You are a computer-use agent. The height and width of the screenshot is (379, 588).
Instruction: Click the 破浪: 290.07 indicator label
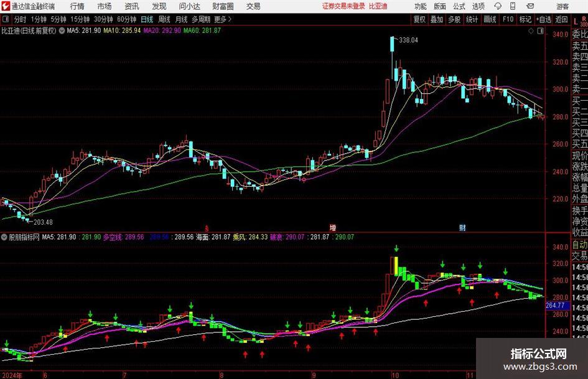287,237
